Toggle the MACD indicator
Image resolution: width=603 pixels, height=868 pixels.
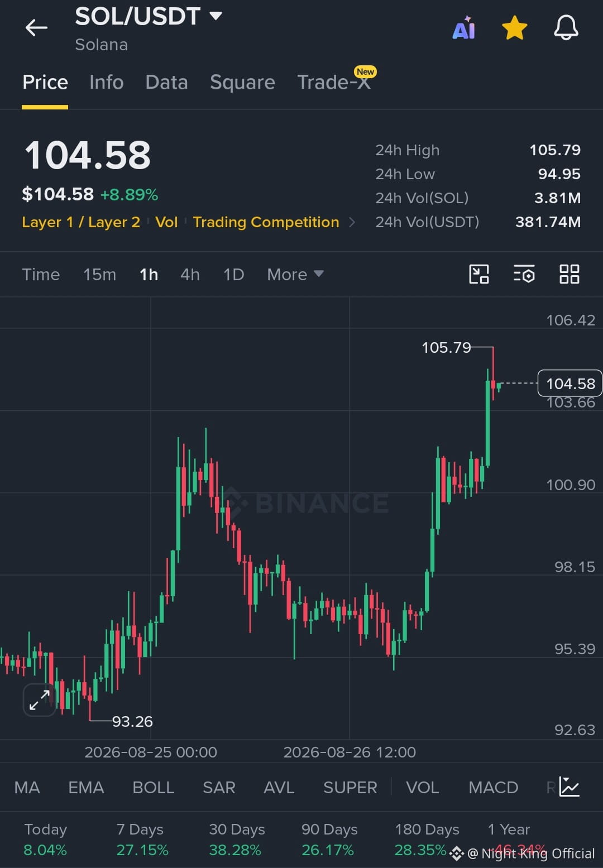click(x=493, y=787)
